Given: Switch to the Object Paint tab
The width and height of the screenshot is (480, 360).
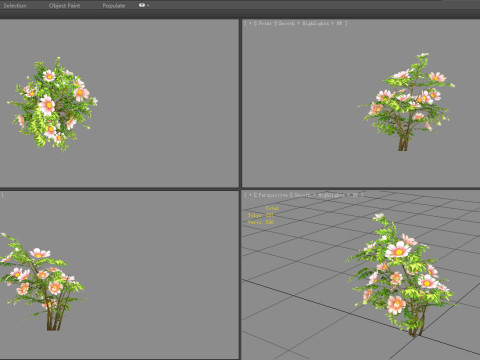Looking at the screenshot, I should click(64, 6).
